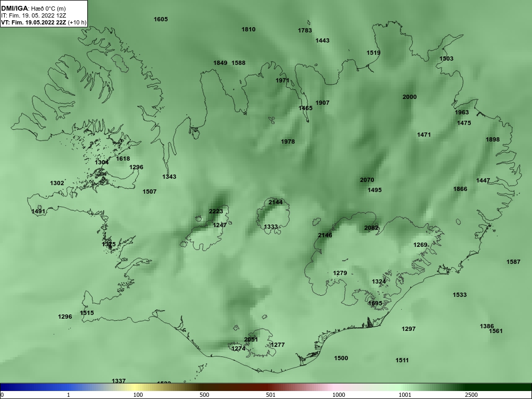
Task: Click the glacier value 2144
Action: click(276, 203)
